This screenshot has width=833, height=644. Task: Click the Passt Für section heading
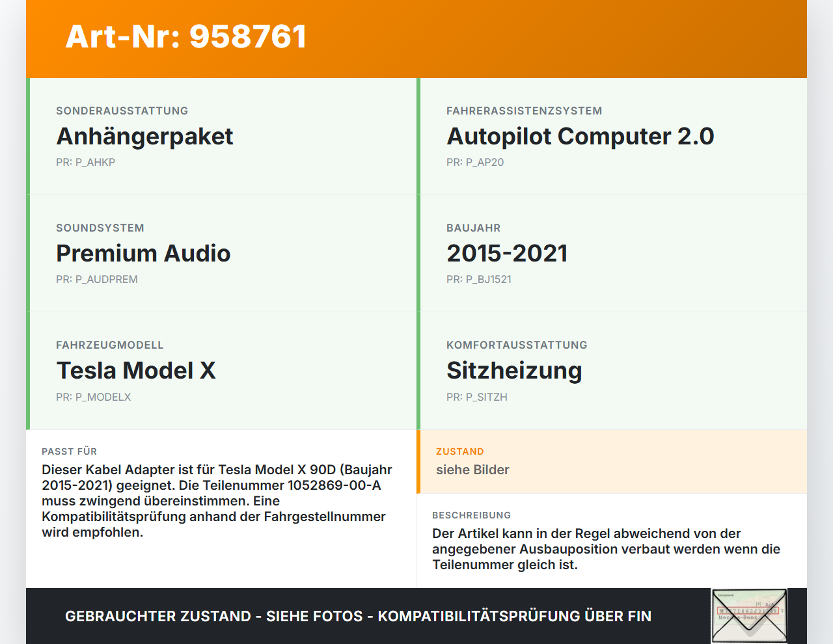tap(69, 451)
